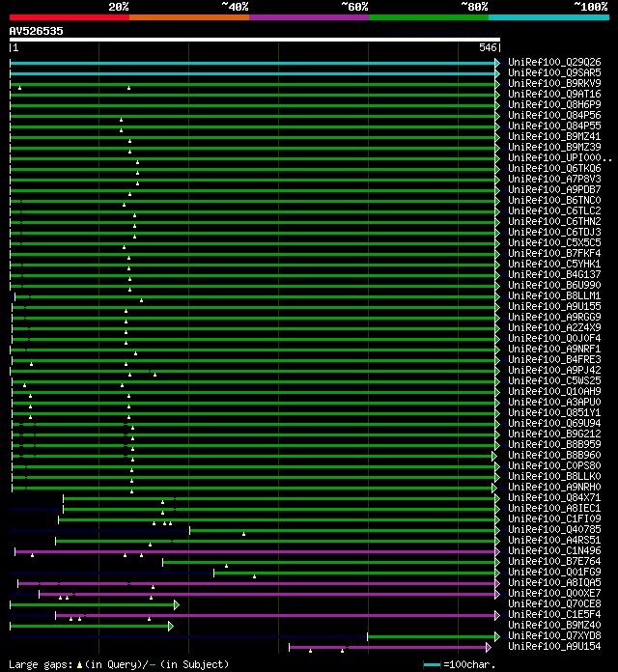Open the UniRef100_Q9SAR5 hit label
The image size is (618, 672).
[554, 72]
